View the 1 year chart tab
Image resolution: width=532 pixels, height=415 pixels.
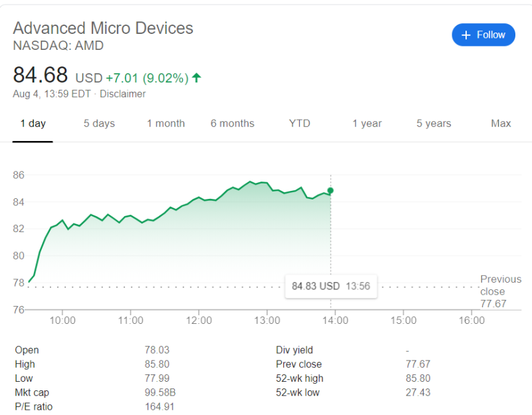coord(367,123)
